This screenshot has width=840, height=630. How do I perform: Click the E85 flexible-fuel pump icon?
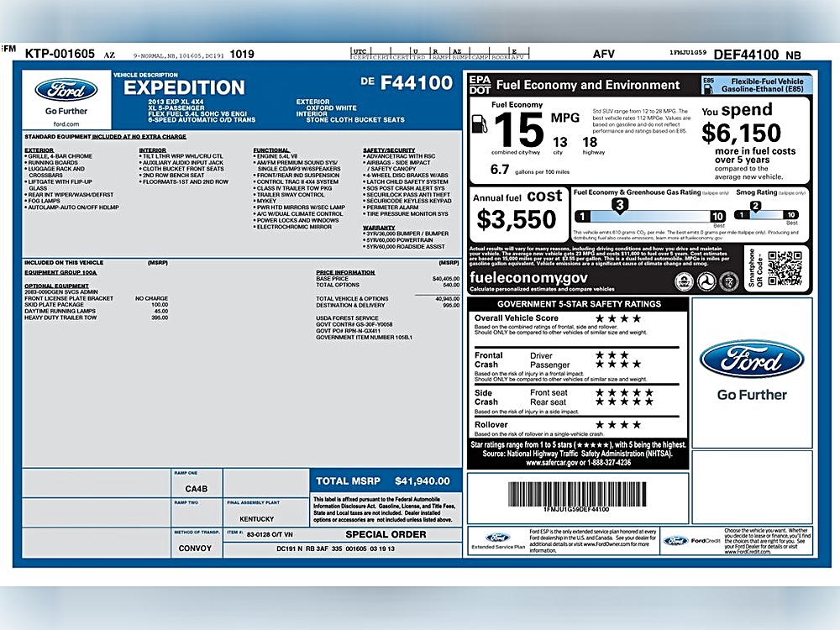tap(710, 85)
